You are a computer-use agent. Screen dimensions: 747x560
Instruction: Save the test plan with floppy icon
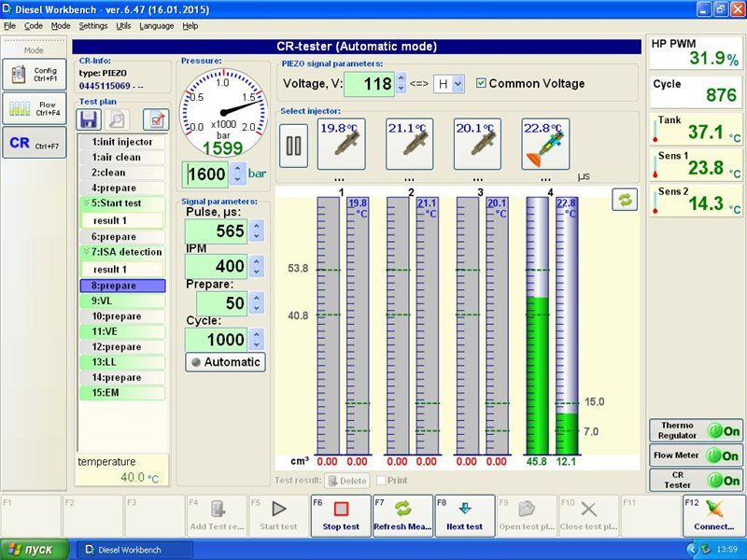pos(89,119)
